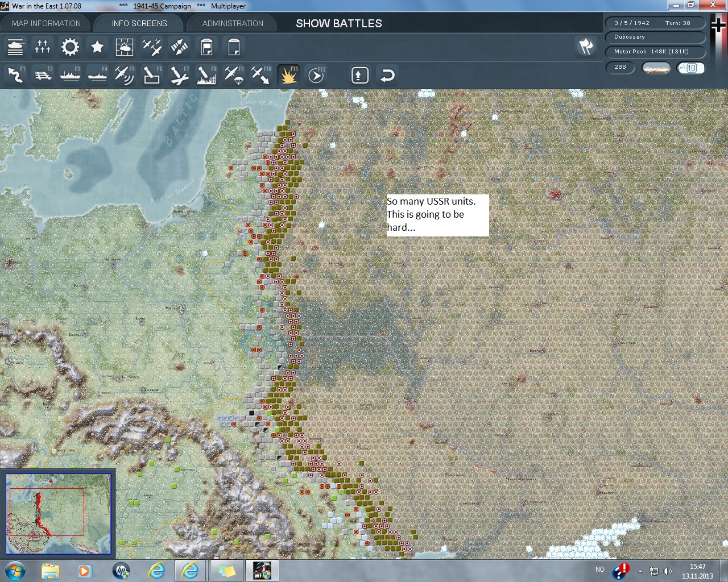The height and width of the screenshot is (582, 728).
Task: Click the undo move arrow button
Action: point(387,75)
